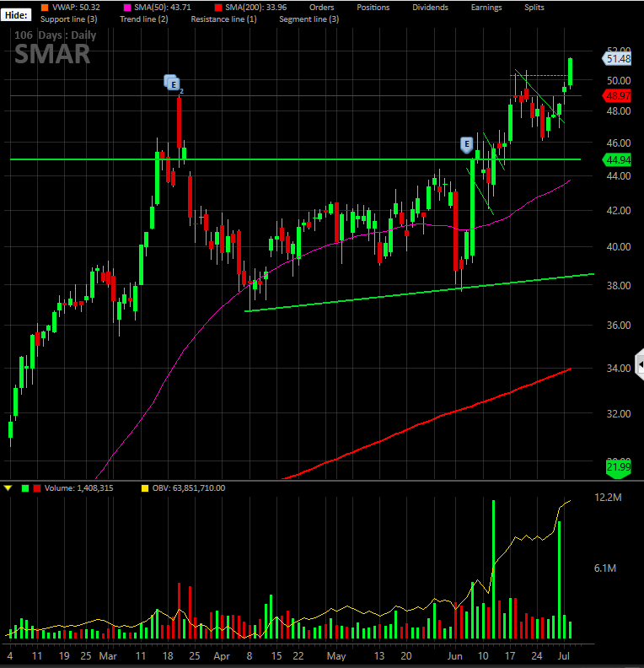The image size is (644, 668).
Task: Toggle Segment line (3) visibility
Action: click(x=309, y=19)
